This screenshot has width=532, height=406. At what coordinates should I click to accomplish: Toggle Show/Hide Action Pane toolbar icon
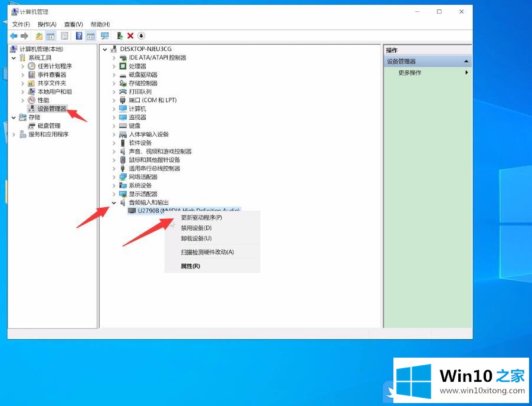[90, 35]
